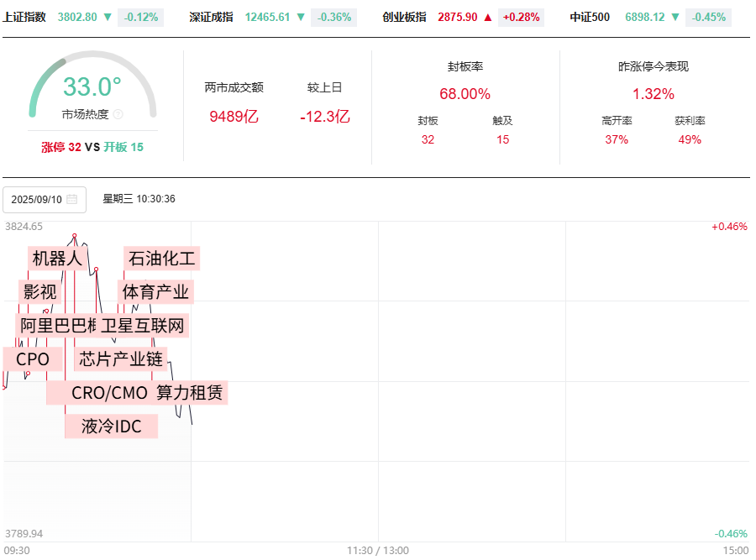Screen dimensions: 756x560
Task: Select the 体育产业 sector tag
Action: (x=155, y=292)
